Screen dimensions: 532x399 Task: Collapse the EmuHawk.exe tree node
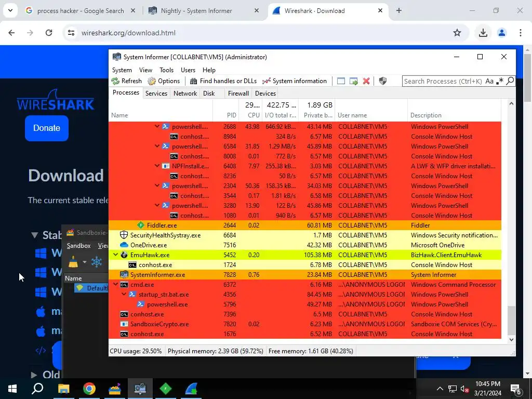(115, 255)
